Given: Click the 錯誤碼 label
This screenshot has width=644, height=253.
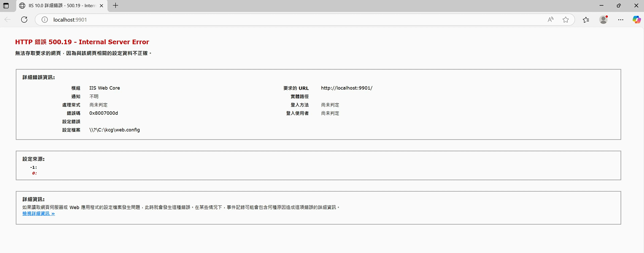Looking at the screenshot, I should click(74, 113).
